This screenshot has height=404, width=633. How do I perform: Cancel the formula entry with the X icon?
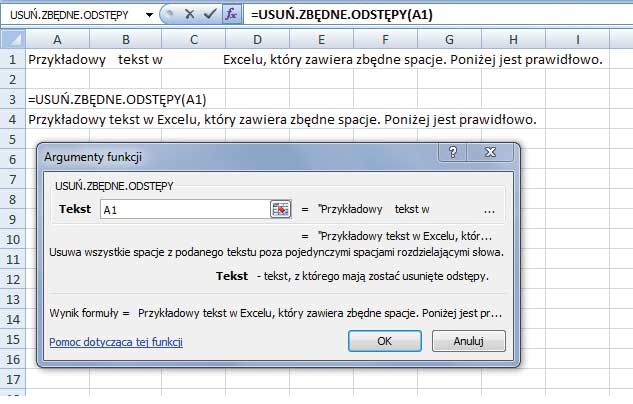point(188,15)
